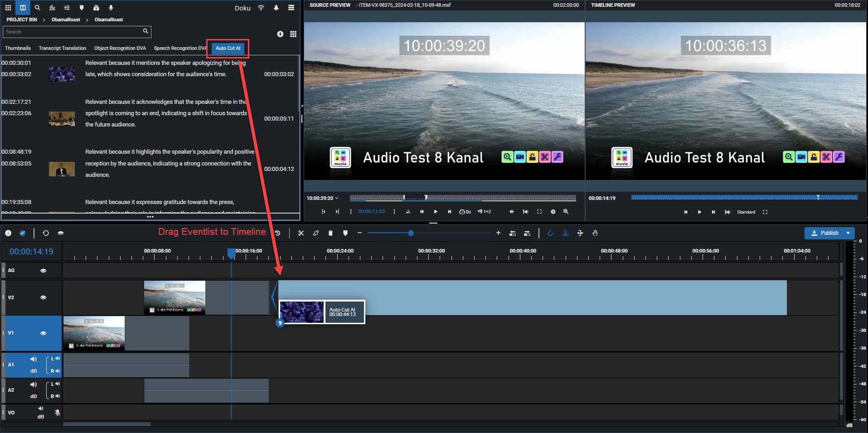Open the Publish dropdown arrow

pyautogui.click(x=848, y=233)
